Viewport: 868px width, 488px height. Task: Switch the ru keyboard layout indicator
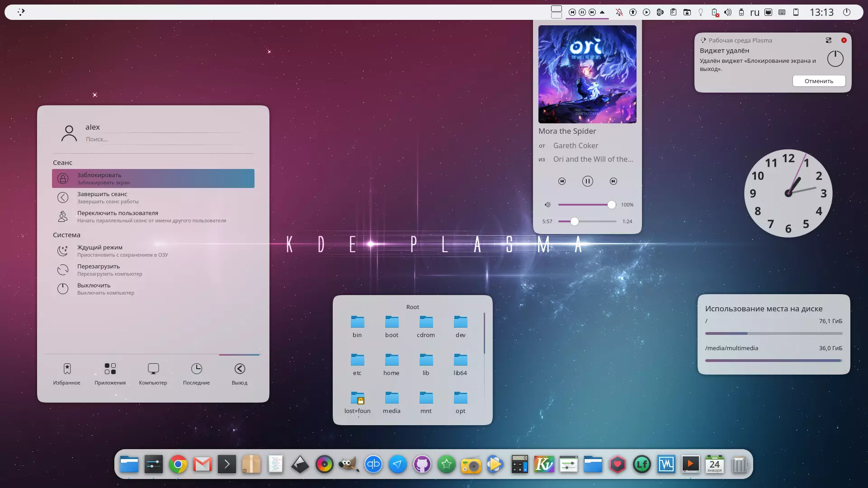(755, 12)
